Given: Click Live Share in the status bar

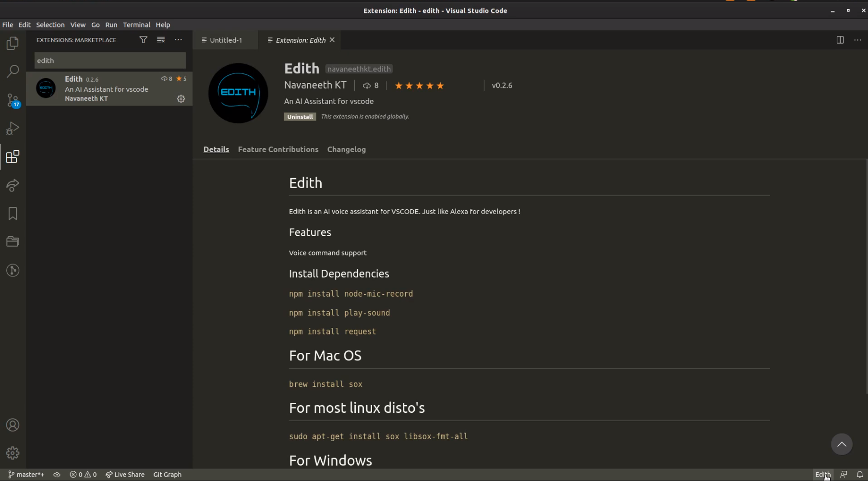Looking at the screenshot, I should click(x=125, y=474).
